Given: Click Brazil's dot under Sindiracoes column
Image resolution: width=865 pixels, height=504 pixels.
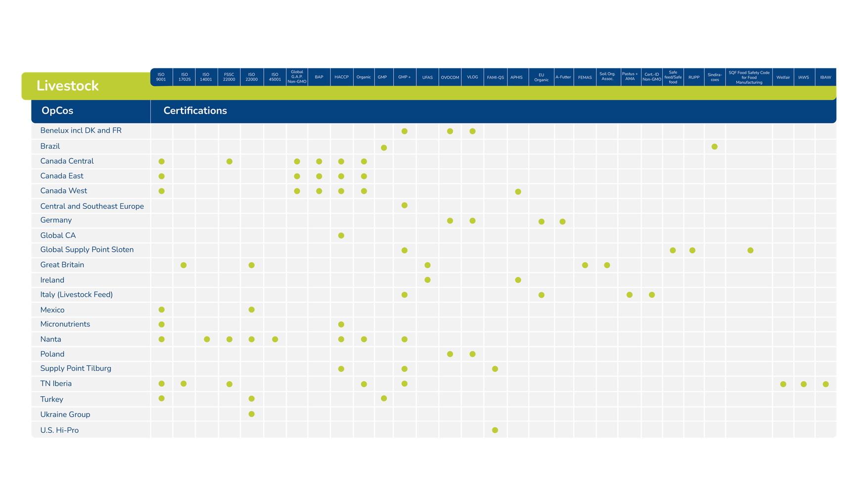Looking at the screenshot, I should coord(714,147).
